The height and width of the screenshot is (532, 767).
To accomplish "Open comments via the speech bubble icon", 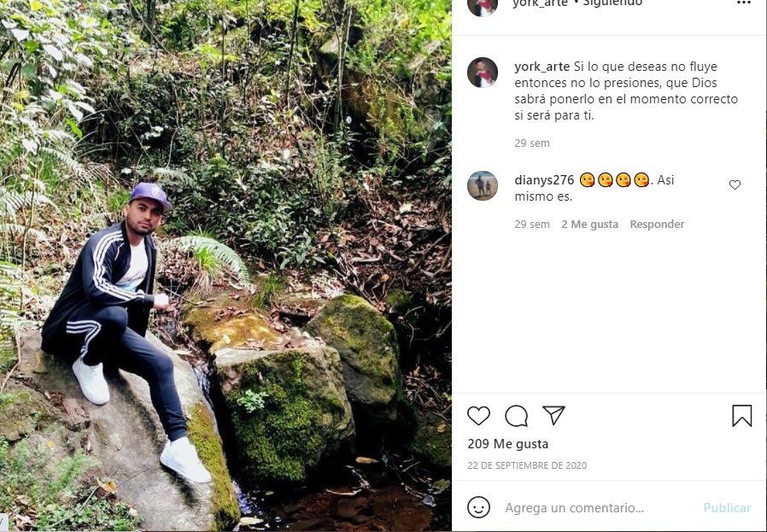I will coord(516,416).
